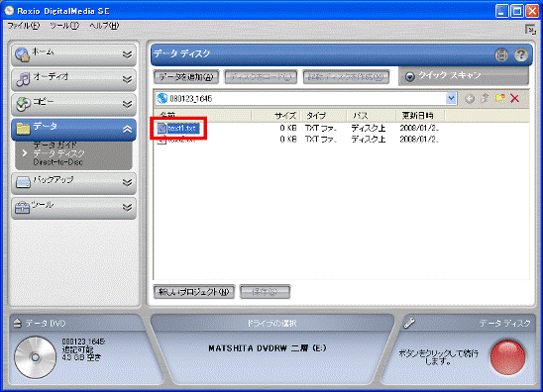
Task: Click the 保存 button
Action: [x=265, y=292]
